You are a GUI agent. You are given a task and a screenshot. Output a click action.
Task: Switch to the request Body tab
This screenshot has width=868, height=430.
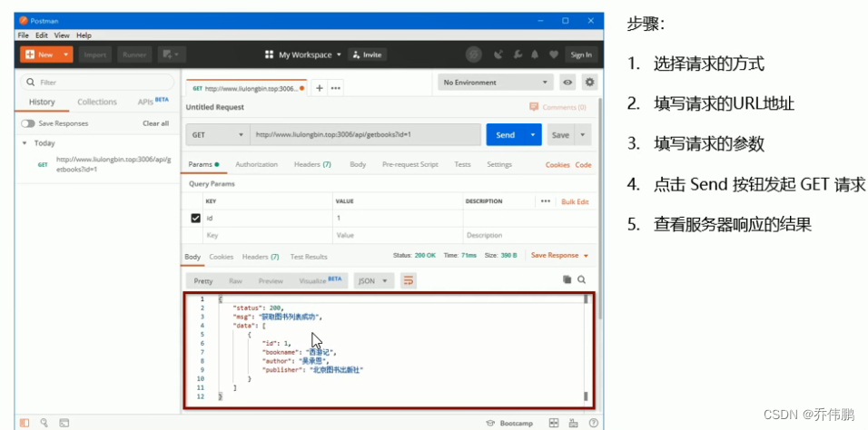tap(358, 164)
